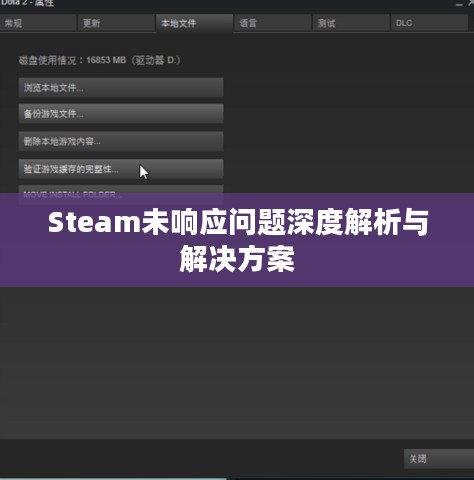Image resolution: width=474 pixels, height=480 pixels.
Task: Verify integrity via 验证游戏缓存的完整性 button
Action: pos(121,169)
